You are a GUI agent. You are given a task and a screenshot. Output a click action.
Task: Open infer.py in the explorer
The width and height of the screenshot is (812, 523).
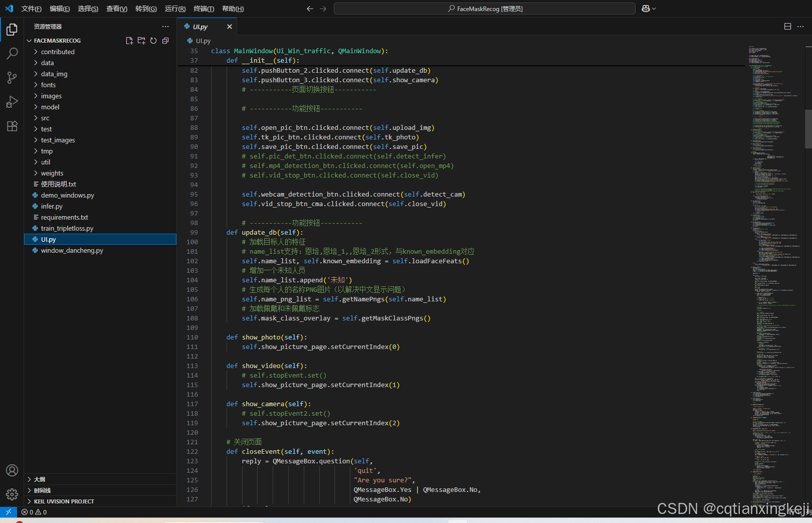point(100,206)
